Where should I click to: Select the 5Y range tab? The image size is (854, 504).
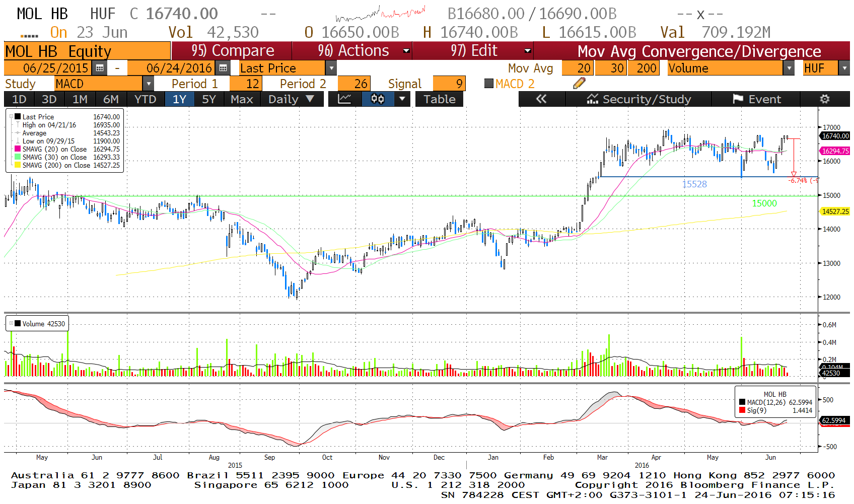point(209,99)
